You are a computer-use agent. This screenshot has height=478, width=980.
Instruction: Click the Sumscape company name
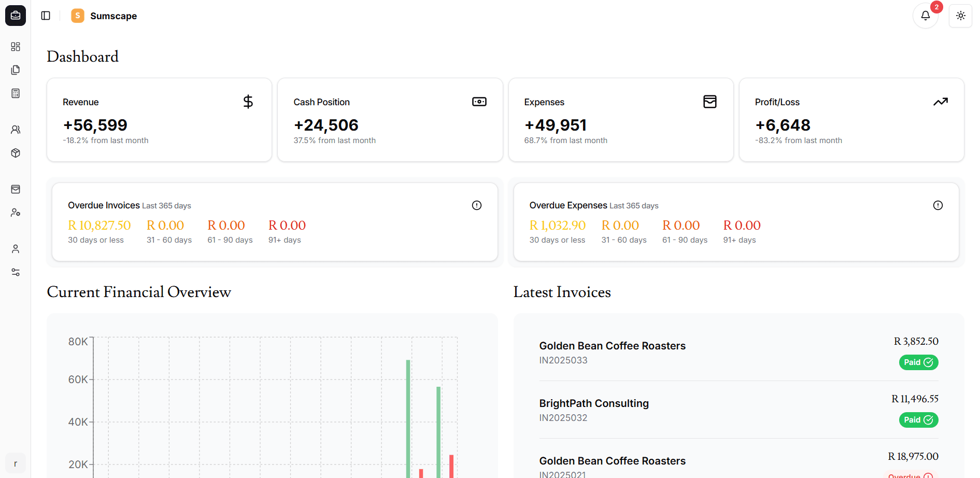pyautogui.click(x=113, y=16)
